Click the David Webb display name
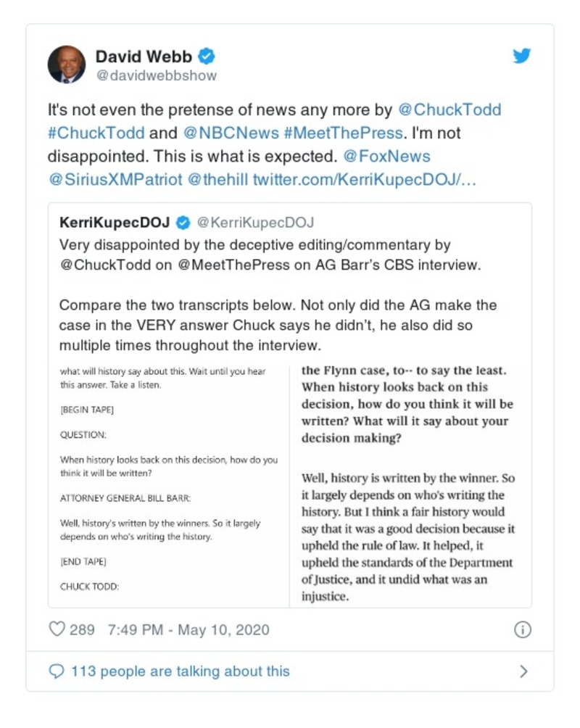The height and width of the screenshot is (728, 580). click(x=145, y=56)
